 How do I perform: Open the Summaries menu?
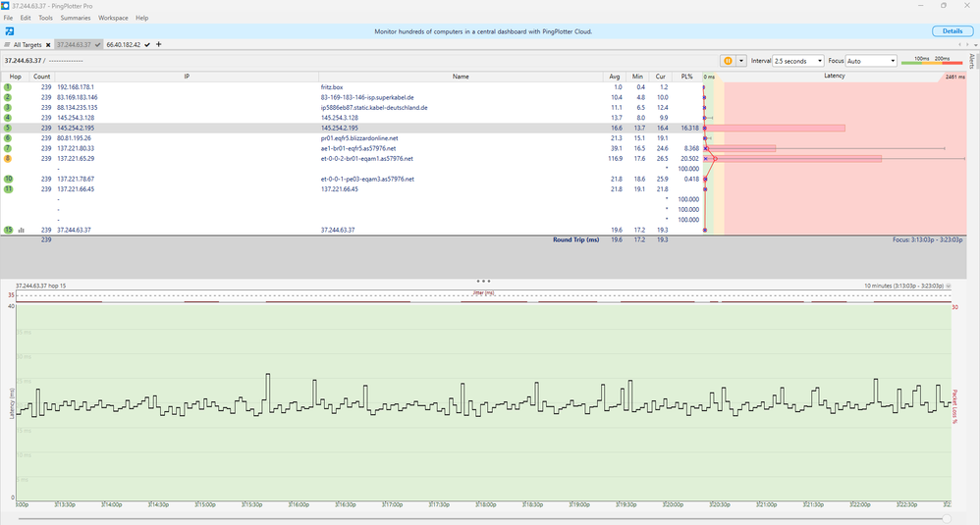(x=76, y=18)
